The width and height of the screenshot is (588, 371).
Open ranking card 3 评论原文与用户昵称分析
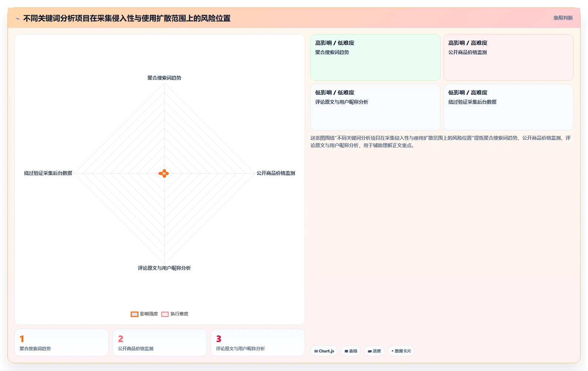[258, 342]
